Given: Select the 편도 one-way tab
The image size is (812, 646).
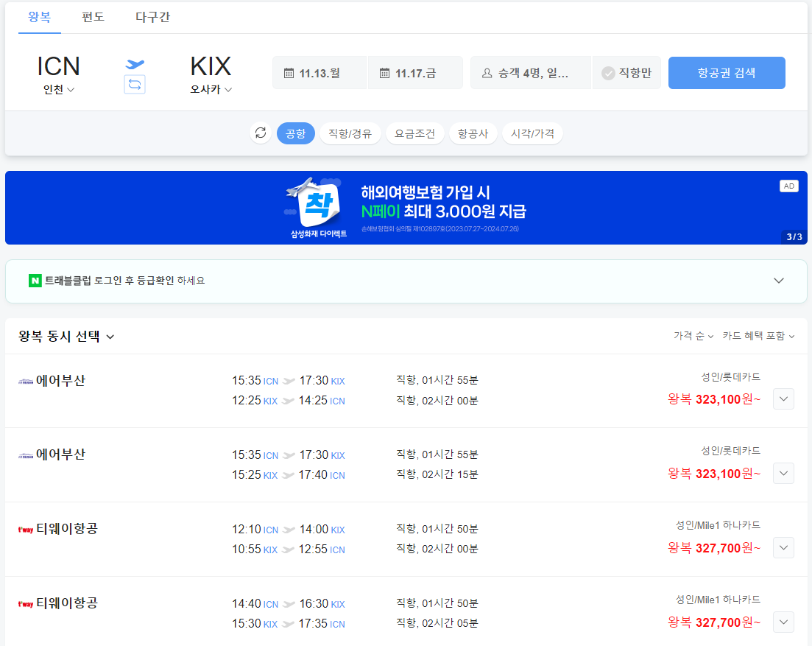Looking at the screenshot, I should 93,17.
